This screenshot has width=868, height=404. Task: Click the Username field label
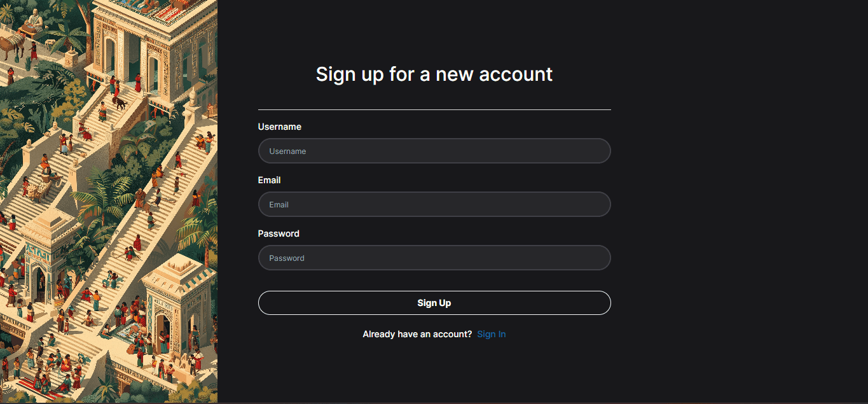tap(280, 127)
